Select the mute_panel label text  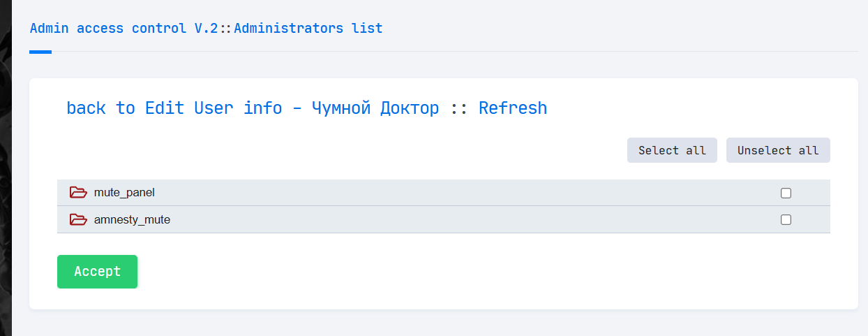(x=124, y=192)
